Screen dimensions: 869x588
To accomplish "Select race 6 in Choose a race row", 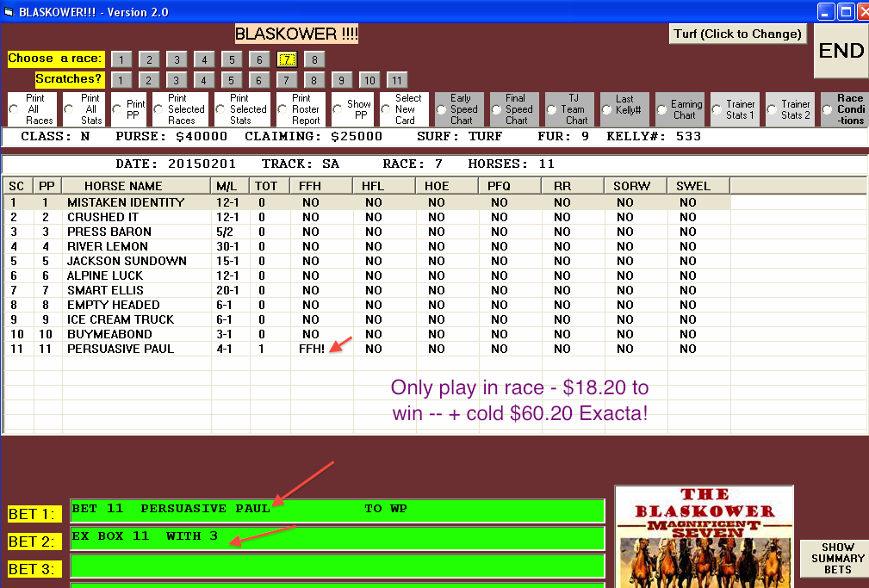I will (259, 59).
